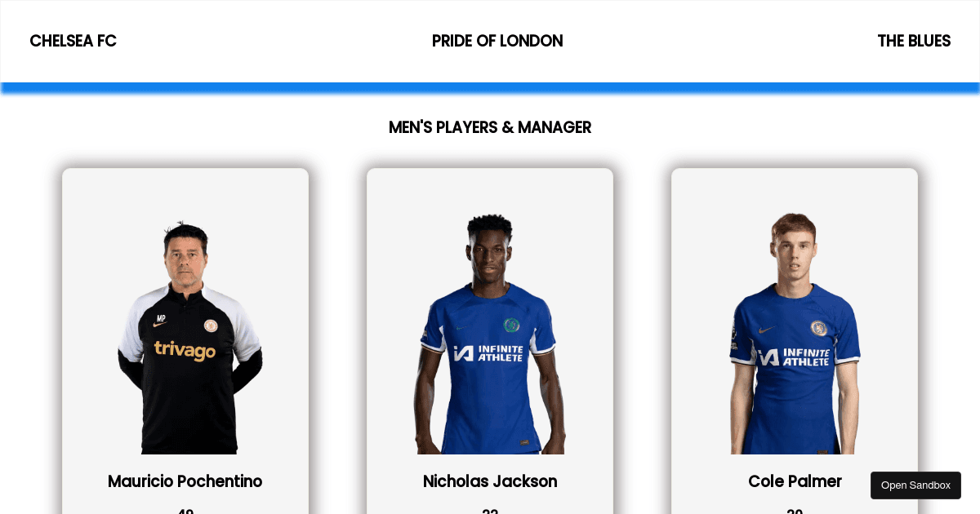Click the Open Sandbox button
This screenshot has height=514, width=980.
coord(915,485)
